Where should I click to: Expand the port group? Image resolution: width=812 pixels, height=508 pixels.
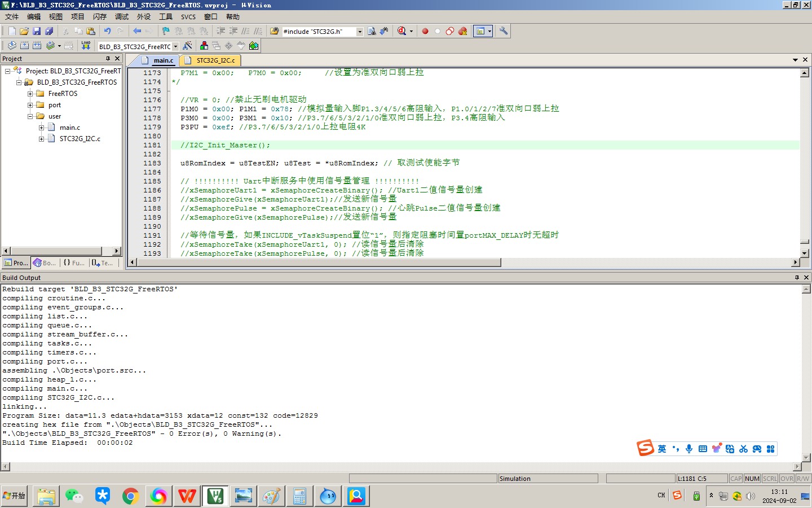point(30,105)
